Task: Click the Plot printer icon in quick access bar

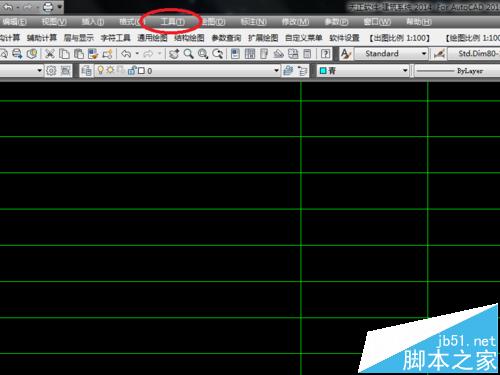Action: [x=48, y=7]
